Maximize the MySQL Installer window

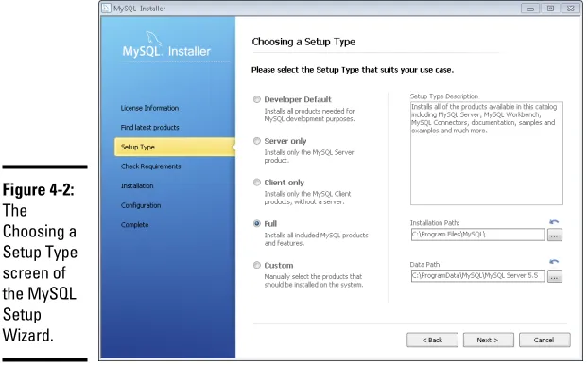click(550, 9)
